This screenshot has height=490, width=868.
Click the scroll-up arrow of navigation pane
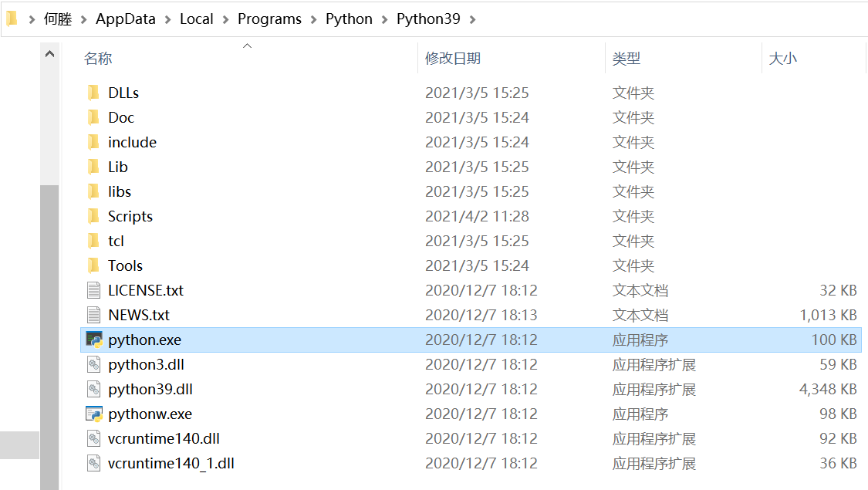coord(49,54)
